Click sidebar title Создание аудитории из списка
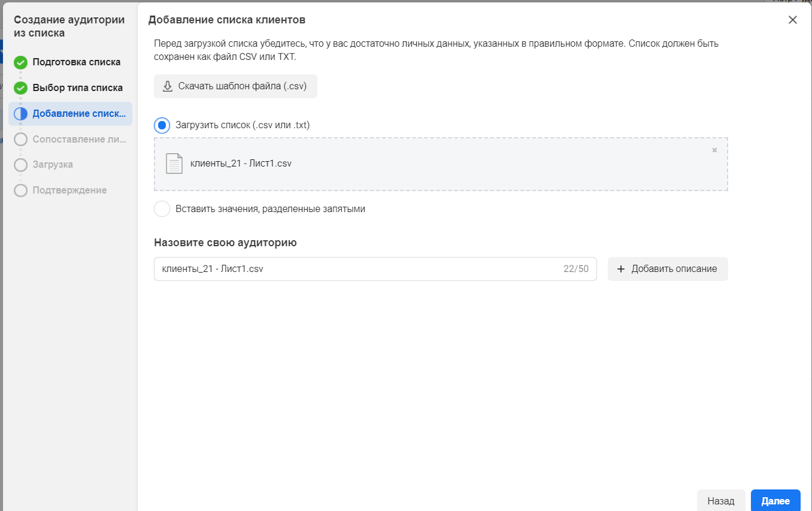The width and height of the screenshot is (812, 511). click(69, 26)
